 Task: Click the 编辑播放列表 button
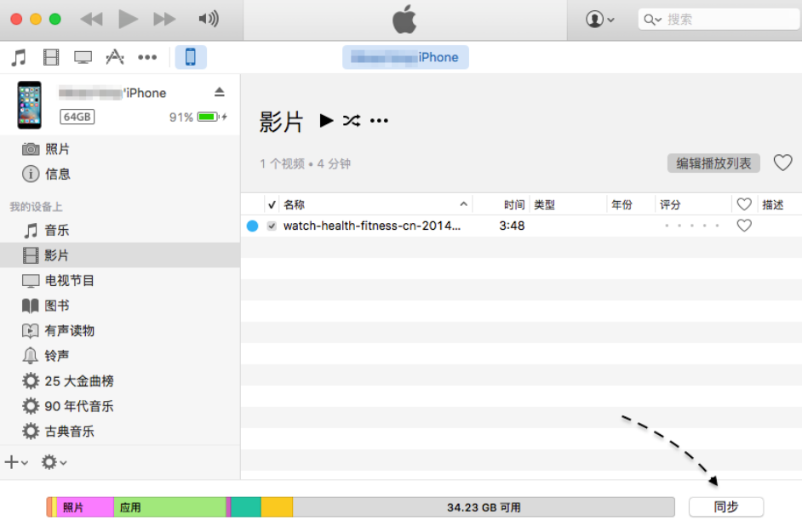713,163
